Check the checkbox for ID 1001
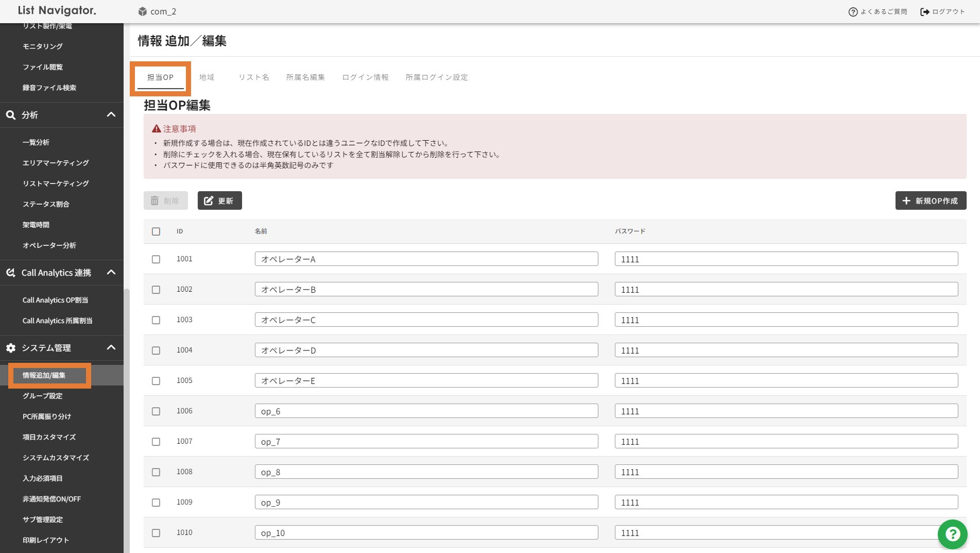Viewport: 980px width, 553px height. coord(156,259)
